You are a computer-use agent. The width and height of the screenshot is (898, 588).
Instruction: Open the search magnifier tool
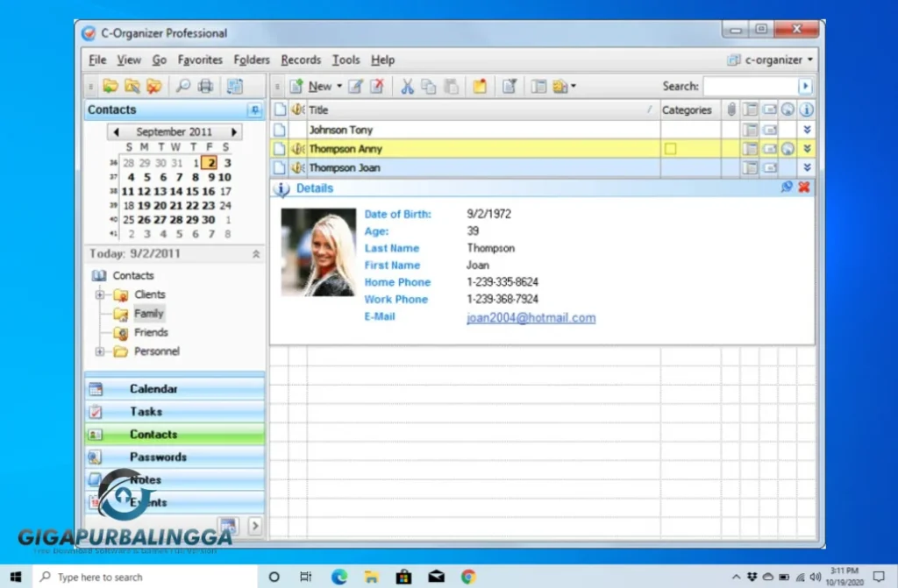pos(182,86)
